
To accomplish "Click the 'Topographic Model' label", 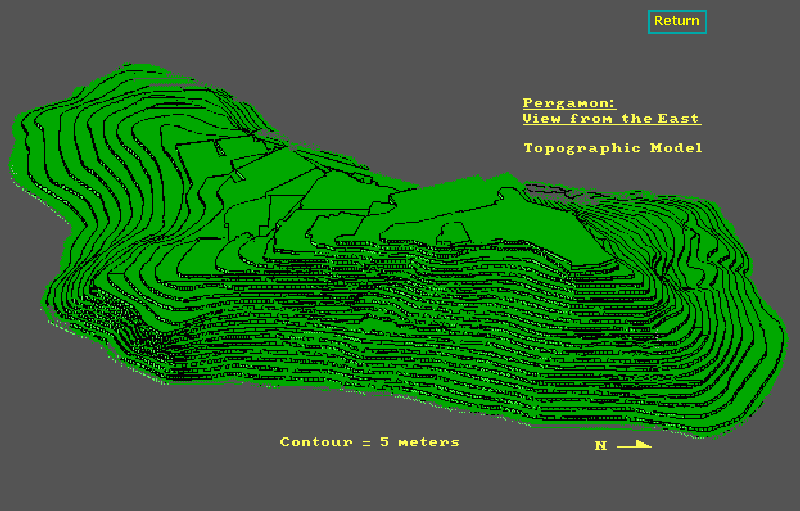I will click(x=613, y=148).
